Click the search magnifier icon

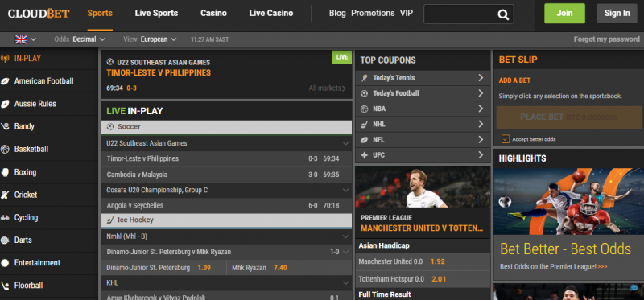point(503,14)
